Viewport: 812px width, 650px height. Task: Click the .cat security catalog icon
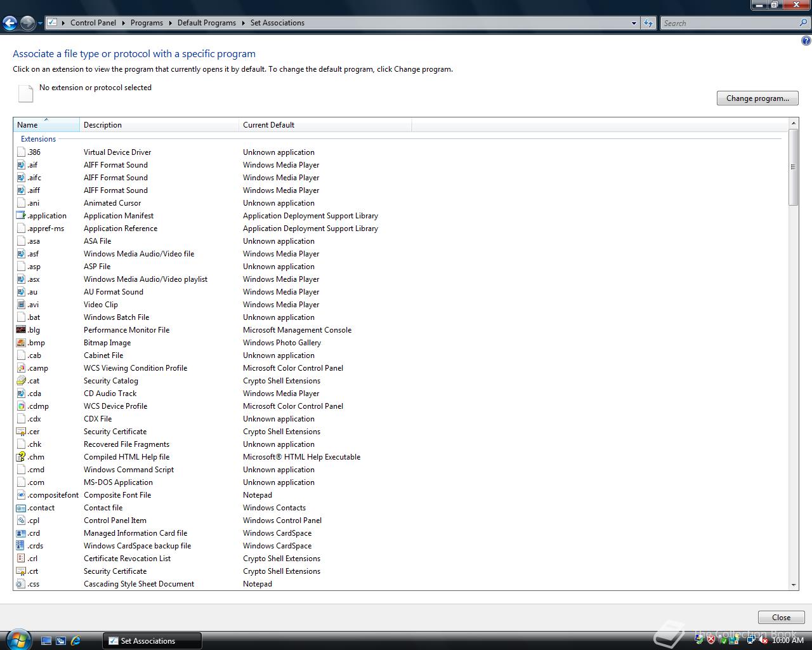coord(21,381)
